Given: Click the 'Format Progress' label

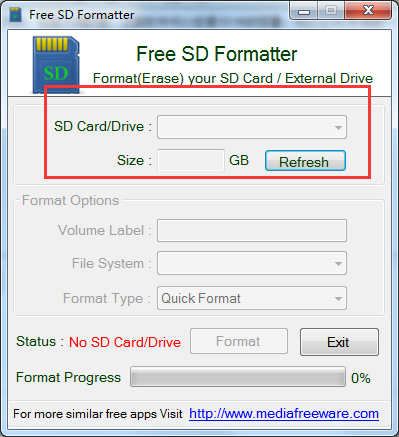Looking at the screenshot, I should [68, 377].
